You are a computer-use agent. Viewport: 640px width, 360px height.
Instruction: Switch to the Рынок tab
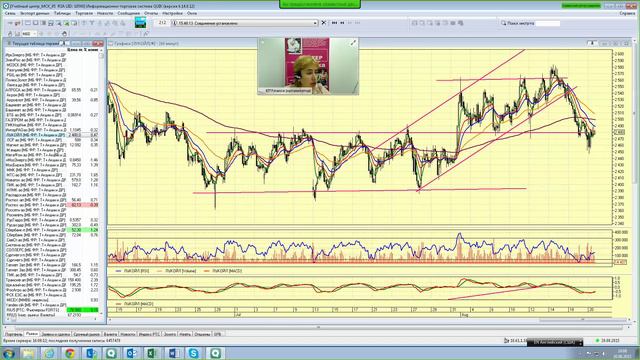pos(31,334)
